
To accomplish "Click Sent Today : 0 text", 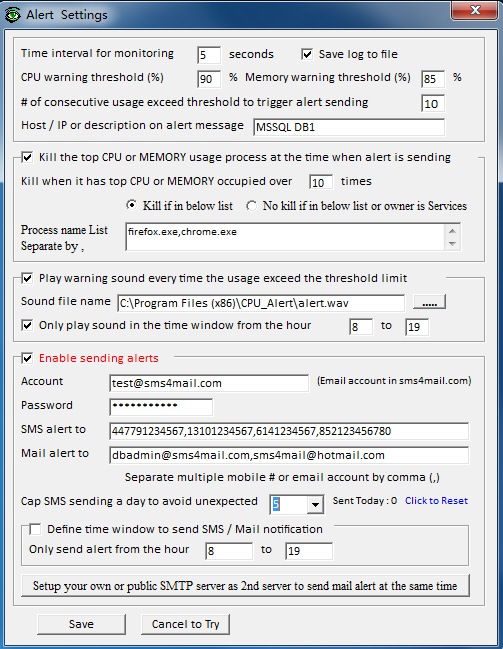I will 365,501.
